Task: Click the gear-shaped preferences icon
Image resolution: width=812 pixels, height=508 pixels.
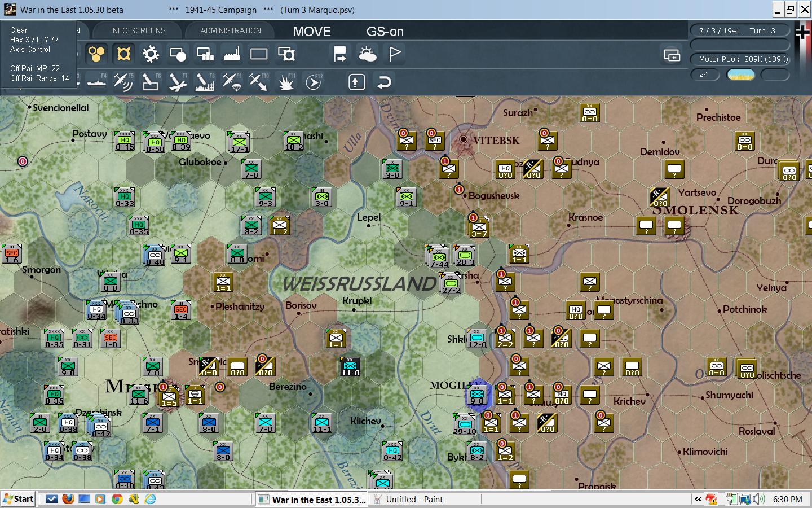Action: pos(151,54)
